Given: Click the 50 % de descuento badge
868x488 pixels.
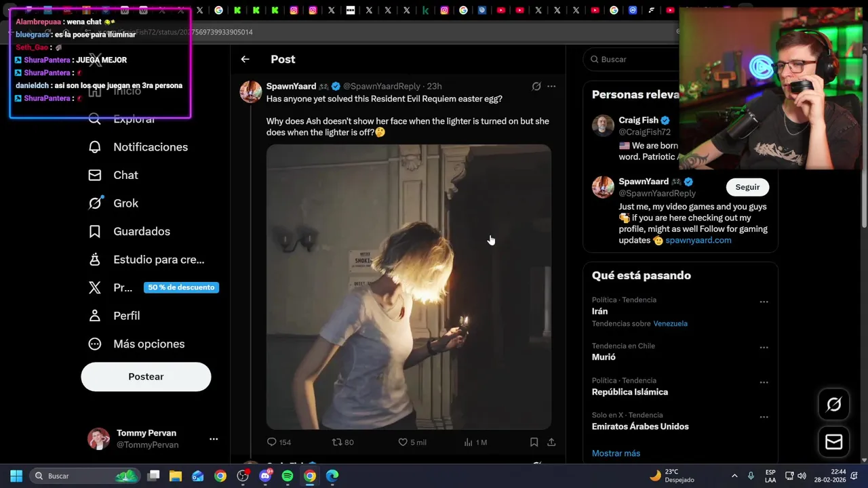Looking at the screenshot, I should pyautogui.click(x=181, y=287).
